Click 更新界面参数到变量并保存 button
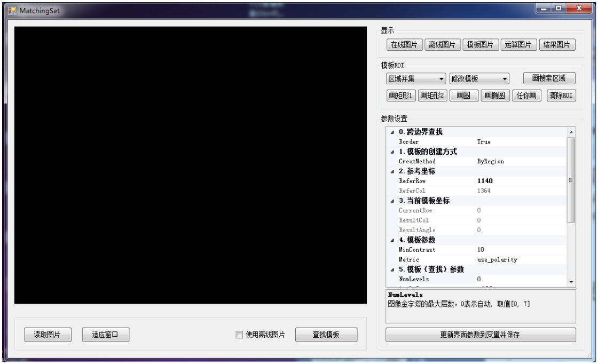This screenshot has width=598, height=364. click(x=481, y=335)
